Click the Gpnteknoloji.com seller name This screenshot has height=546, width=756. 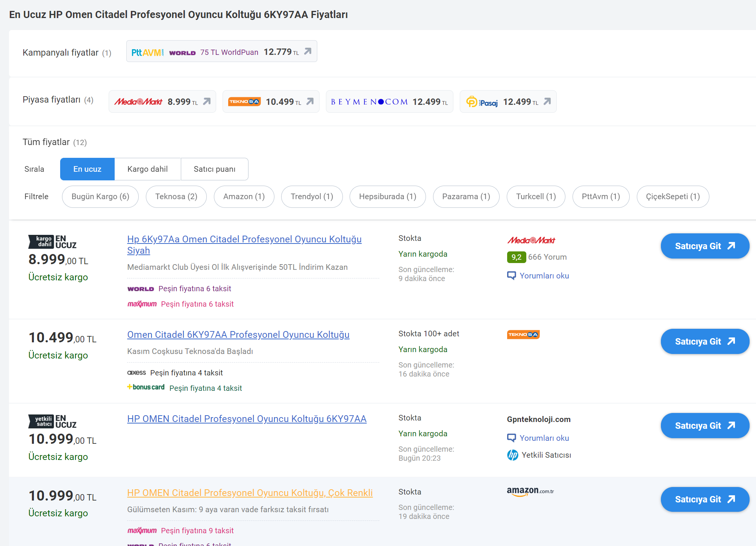pyautogui.click(x=539, y=419)
